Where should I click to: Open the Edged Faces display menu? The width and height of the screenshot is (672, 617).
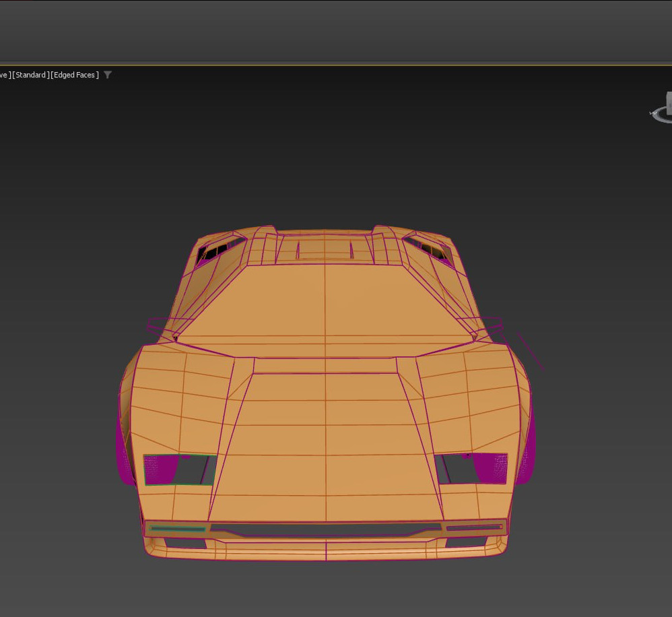click(75, 75)
